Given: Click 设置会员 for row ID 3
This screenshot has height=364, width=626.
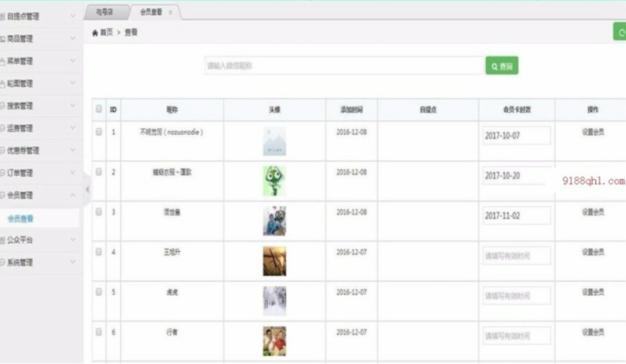Looking at the screenshot, I should tap(593, 212).
